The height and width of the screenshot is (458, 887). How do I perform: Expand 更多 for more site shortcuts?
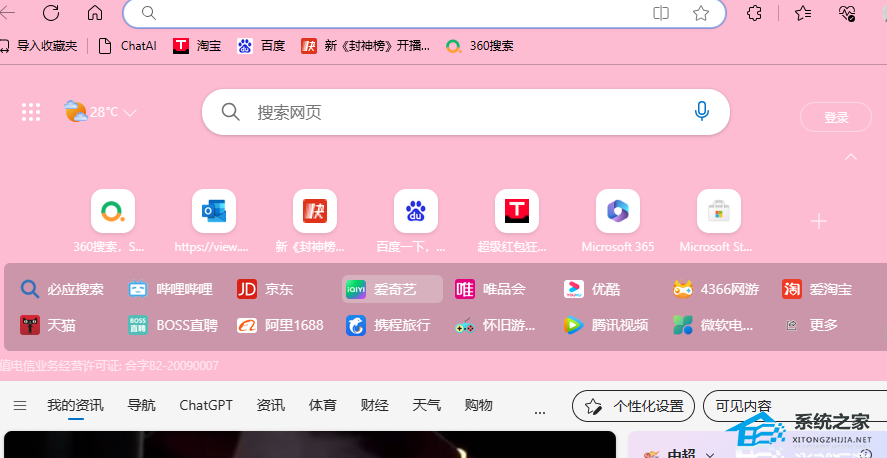click(812, 325)
